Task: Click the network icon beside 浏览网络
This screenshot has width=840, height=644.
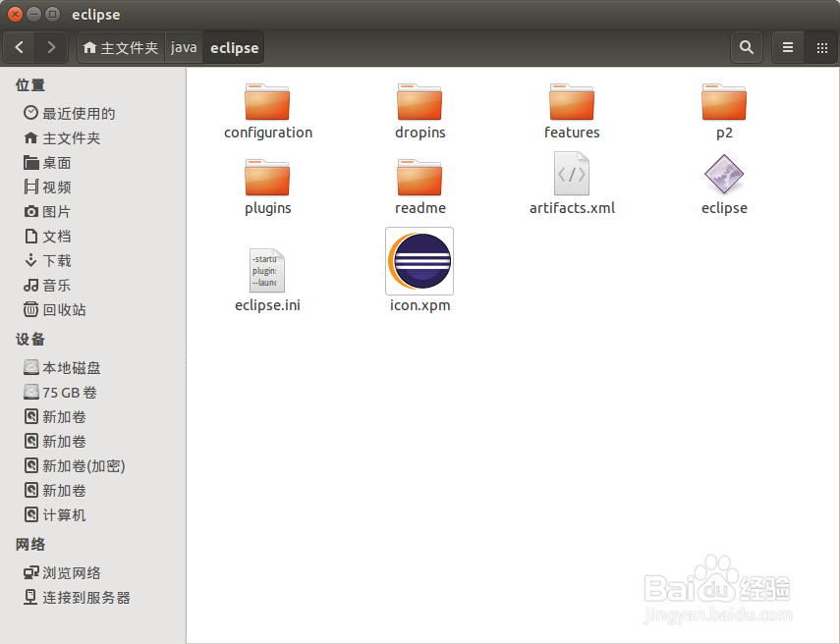Action: point(31,572)
